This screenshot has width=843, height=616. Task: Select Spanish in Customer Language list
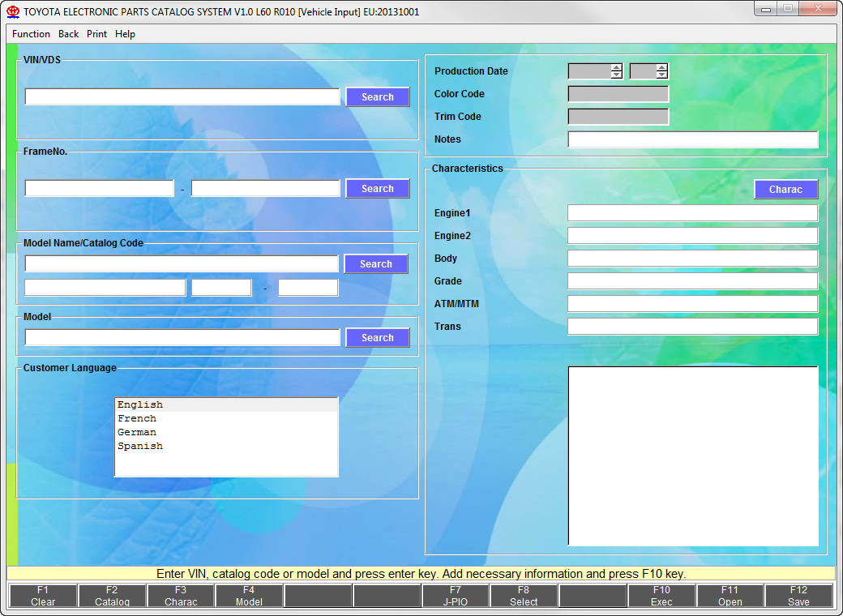point(226,446)
